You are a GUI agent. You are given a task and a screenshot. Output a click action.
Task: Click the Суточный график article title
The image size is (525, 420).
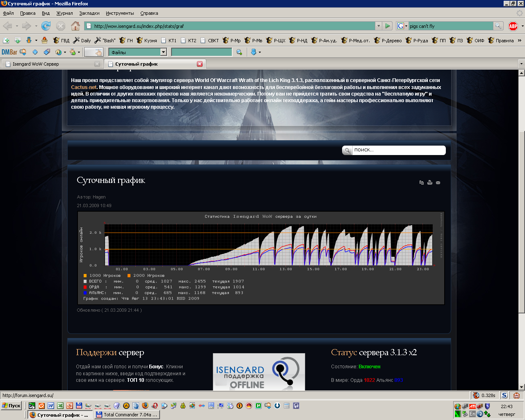click(111, 180)
